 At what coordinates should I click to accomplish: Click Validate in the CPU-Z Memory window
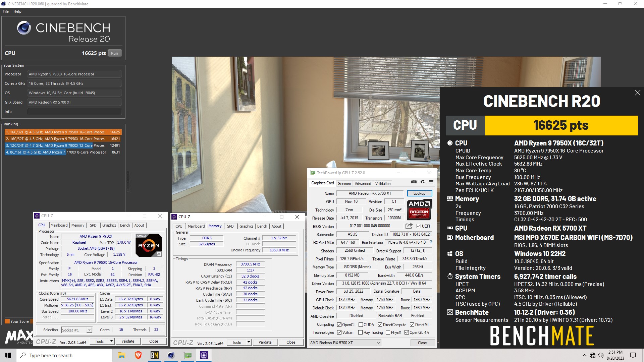(265, 342)
